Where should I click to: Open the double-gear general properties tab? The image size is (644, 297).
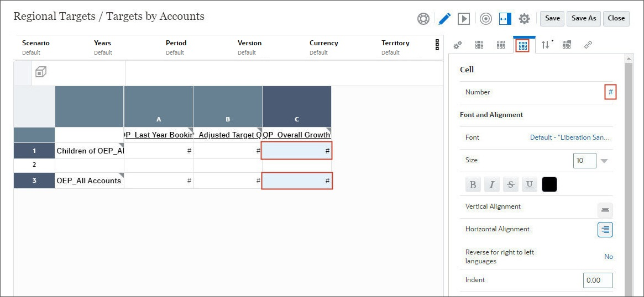tap(458, 45)
